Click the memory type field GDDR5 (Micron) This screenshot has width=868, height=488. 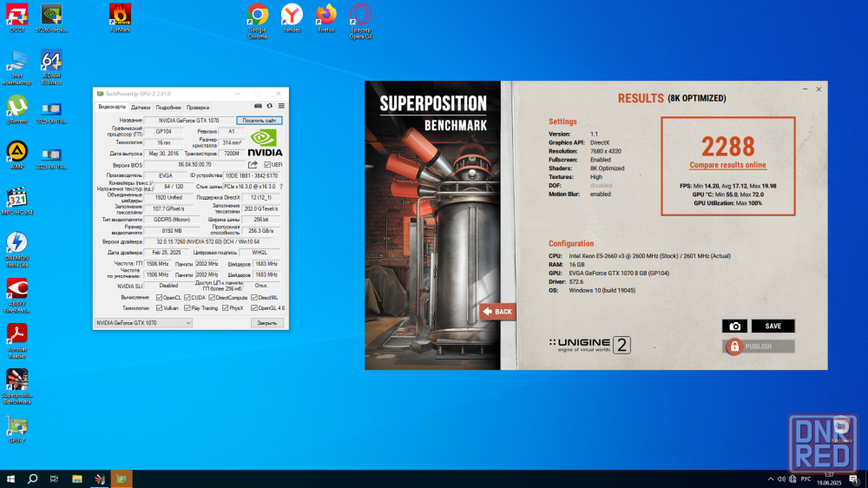pyautogui.click(x=172, y=220)
